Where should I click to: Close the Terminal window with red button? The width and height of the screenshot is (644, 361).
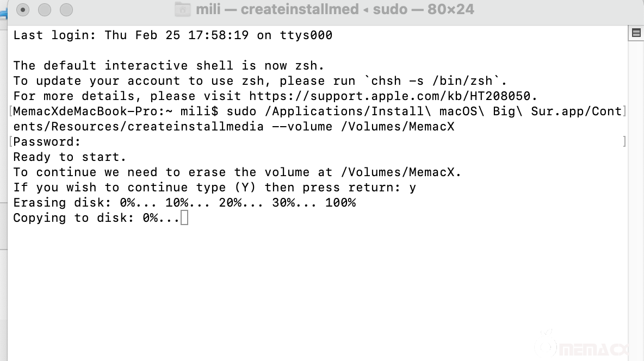coord(24,10)
